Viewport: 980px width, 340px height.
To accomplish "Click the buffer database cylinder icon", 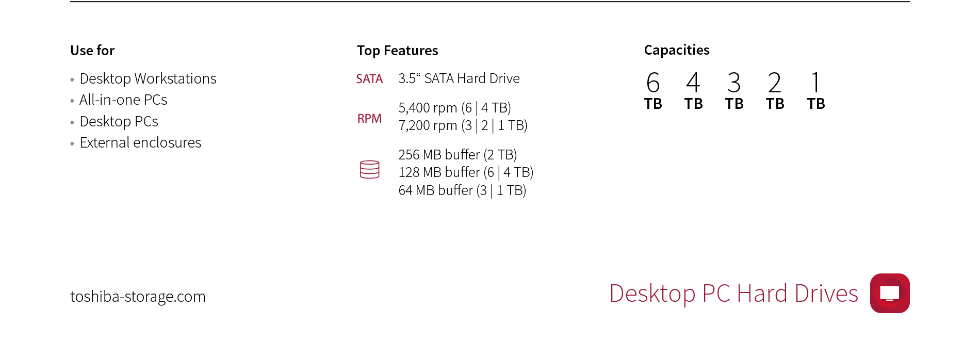I will [369, 170].
